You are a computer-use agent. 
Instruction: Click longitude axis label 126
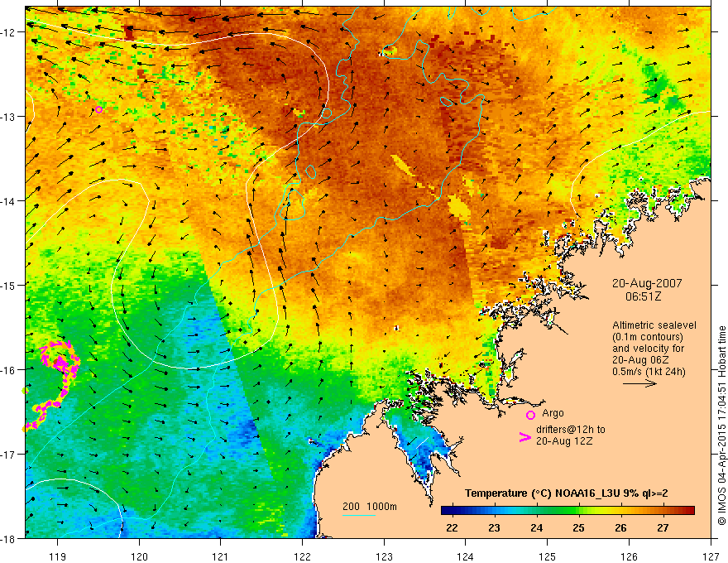point(629,556)
